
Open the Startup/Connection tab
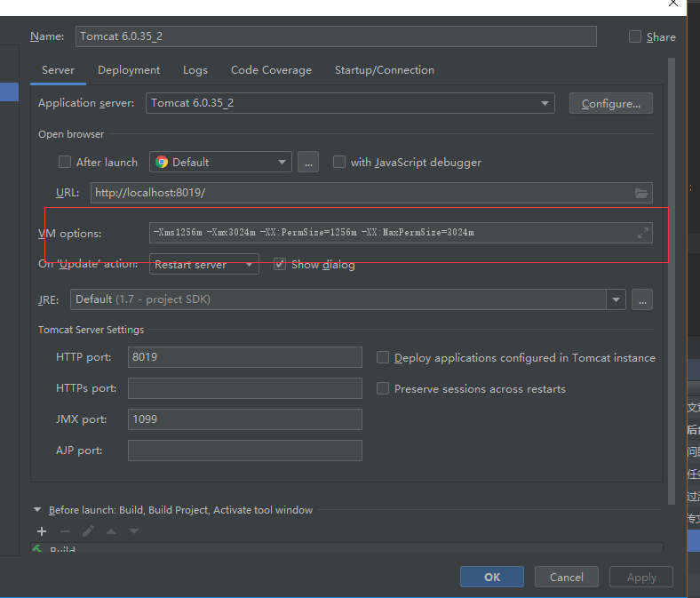[x=385, y=70]
